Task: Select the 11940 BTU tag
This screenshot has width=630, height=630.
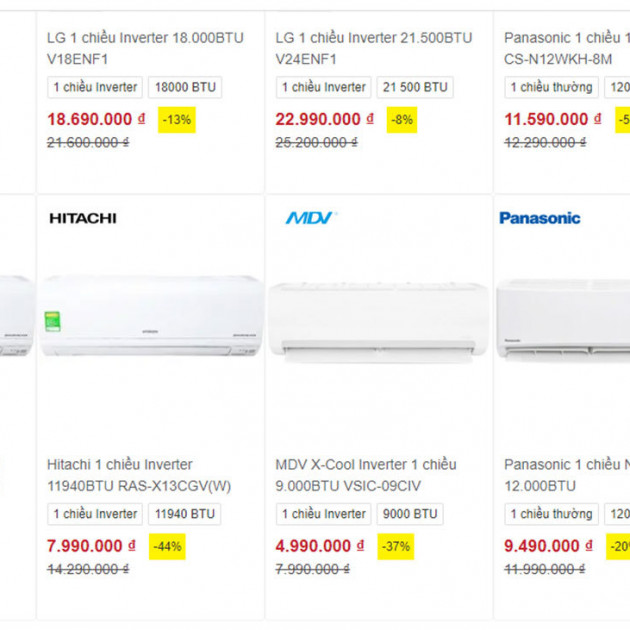Action: tap(185, 514)
